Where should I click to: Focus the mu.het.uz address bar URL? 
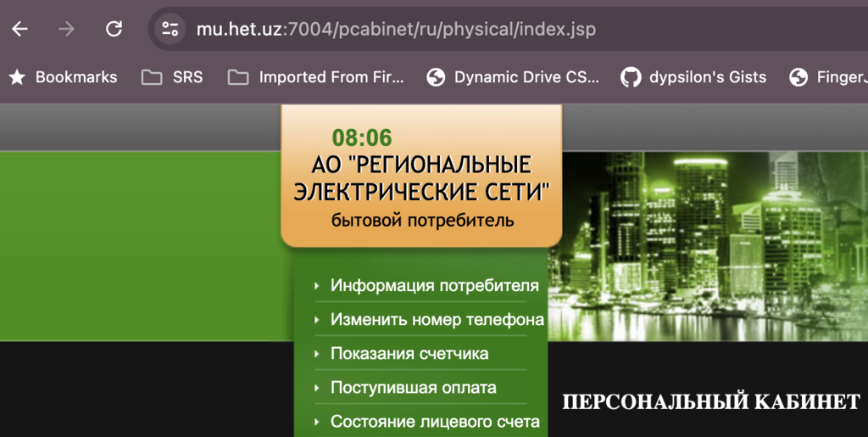point(396,30)
